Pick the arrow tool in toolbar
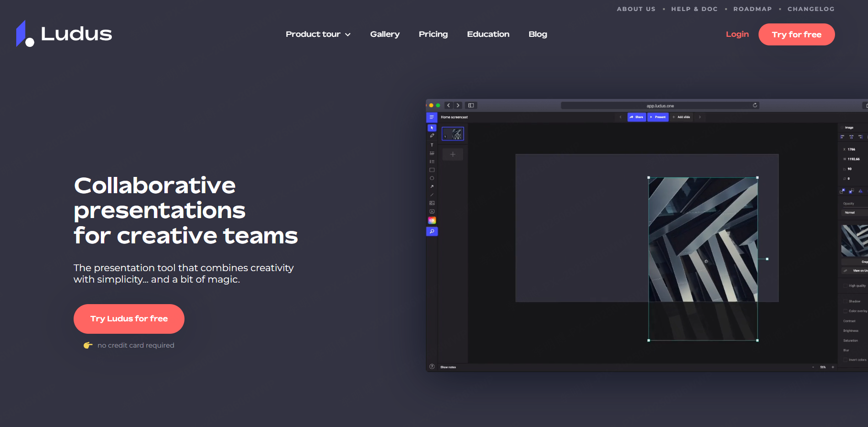Image resolution: width=868 pixels, height=427 pixels. pos(432,186)
